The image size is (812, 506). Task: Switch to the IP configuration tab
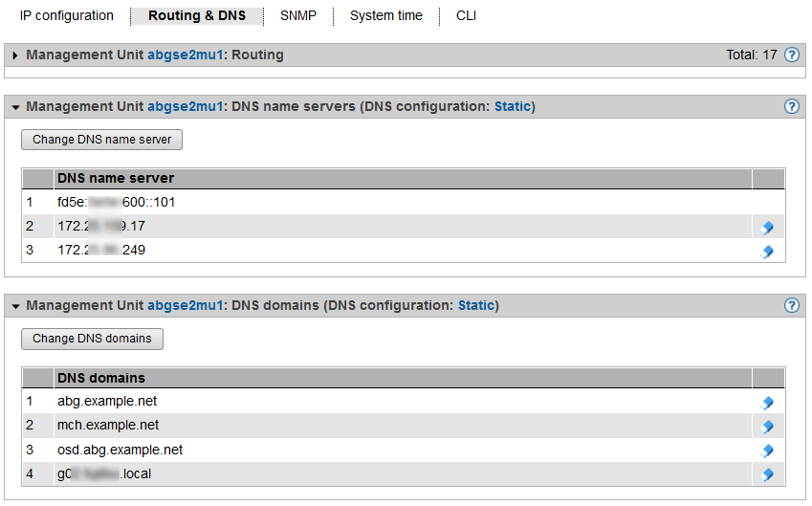click(x=67, y=16)
